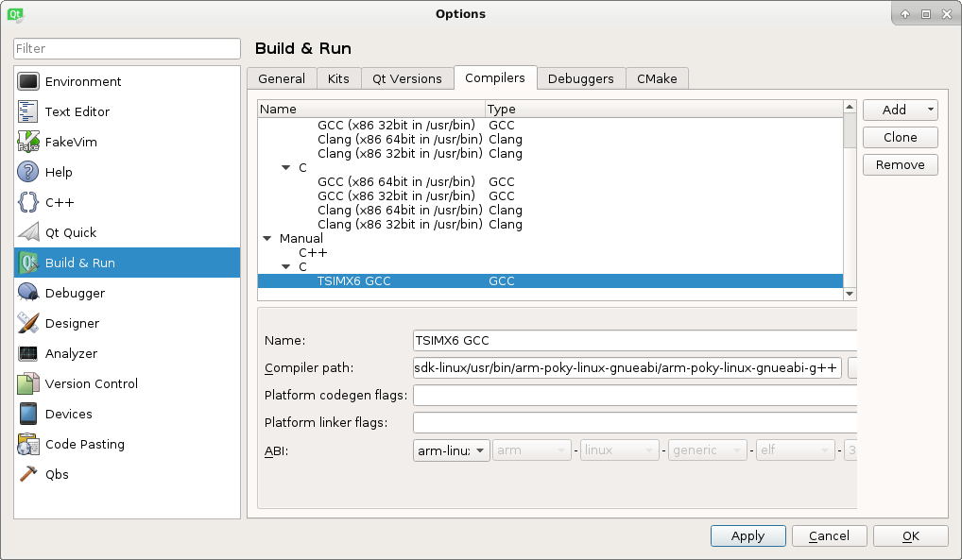Select the Code Pasting clipboard icon
962x560 pixels.
[28, 444]
